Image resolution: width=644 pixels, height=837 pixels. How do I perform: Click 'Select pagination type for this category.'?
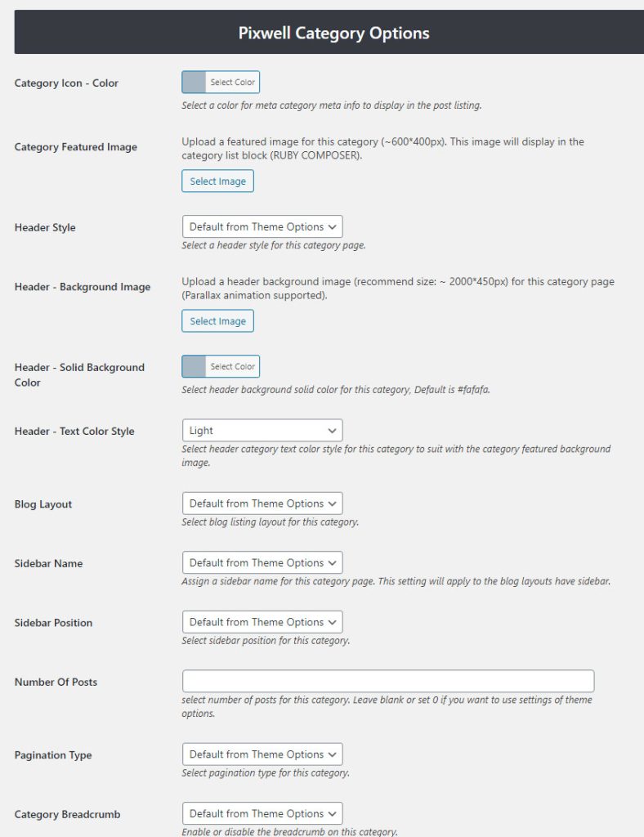coord(266,772)
